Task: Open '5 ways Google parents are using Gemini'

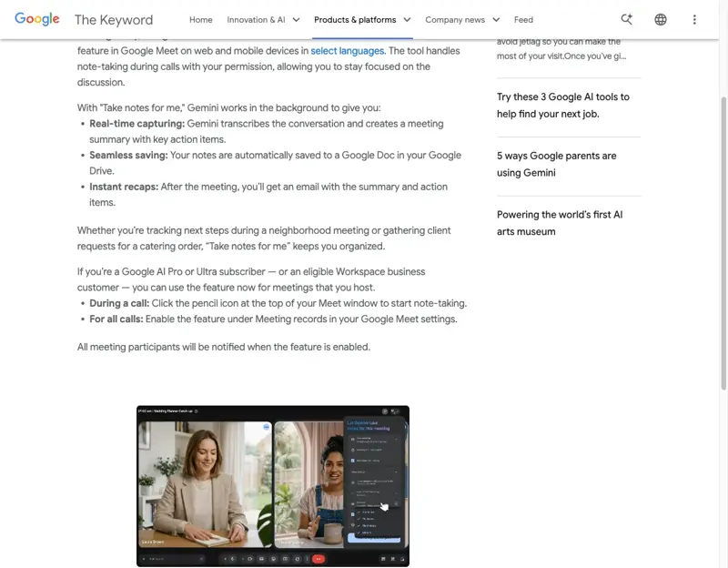Action: [556, 164]
